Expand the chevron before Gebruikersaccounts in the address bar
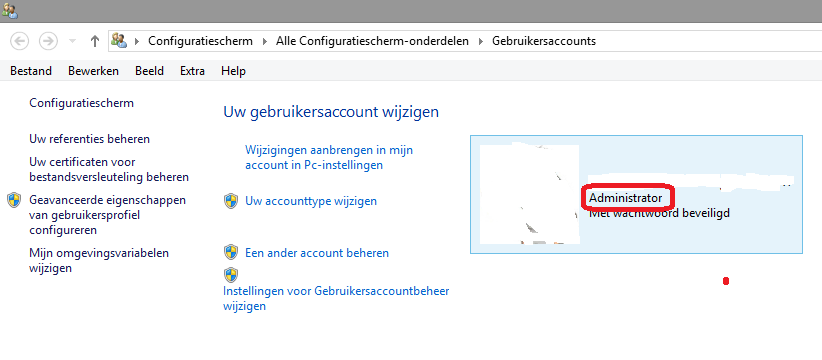 pyautogui.click(x=480, y=41)
